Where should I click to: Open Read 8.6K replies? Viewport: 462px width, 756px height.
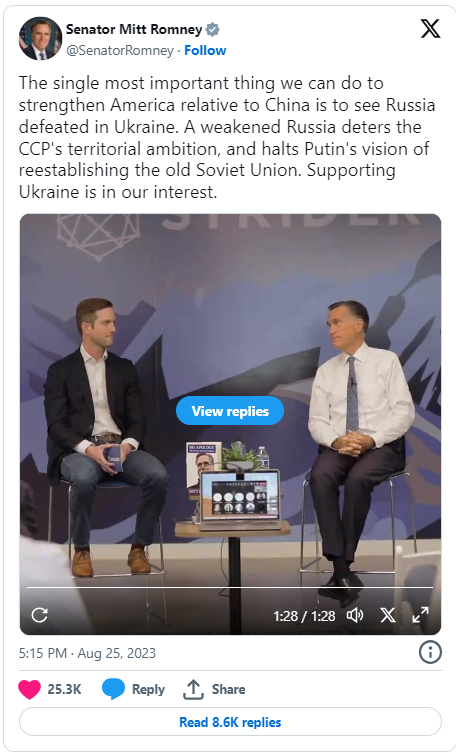pos(230,722)
